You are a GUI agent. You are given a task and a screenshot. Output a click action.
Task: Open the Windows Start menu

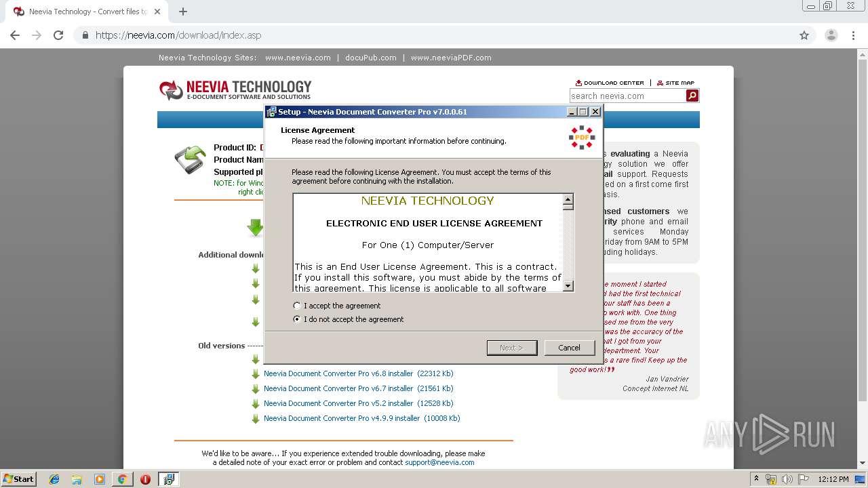[19, 479]
